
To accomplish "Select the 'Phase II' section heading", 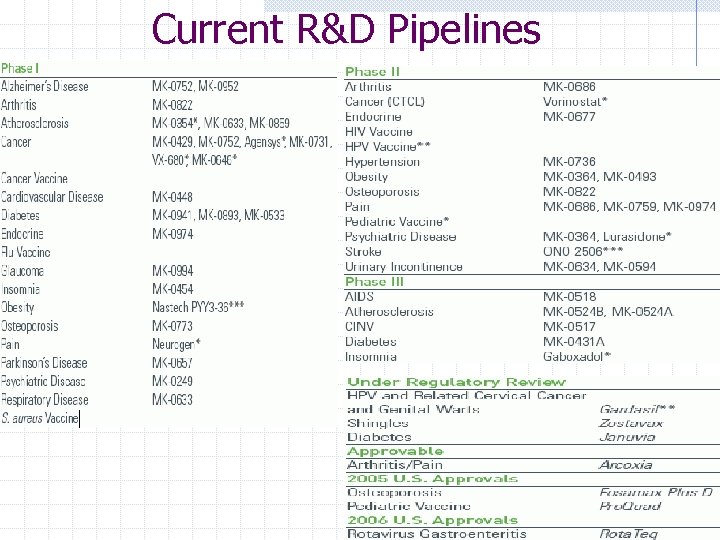I will click(x=372, y=72).
